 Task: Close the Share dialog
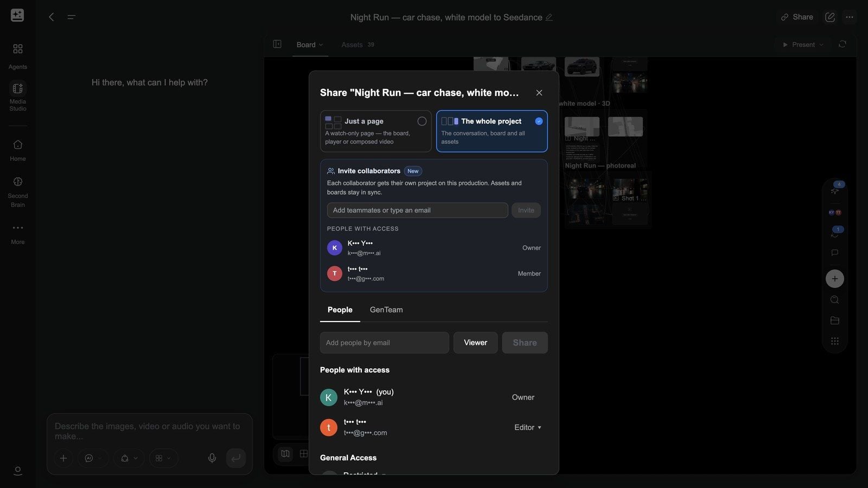539,93
